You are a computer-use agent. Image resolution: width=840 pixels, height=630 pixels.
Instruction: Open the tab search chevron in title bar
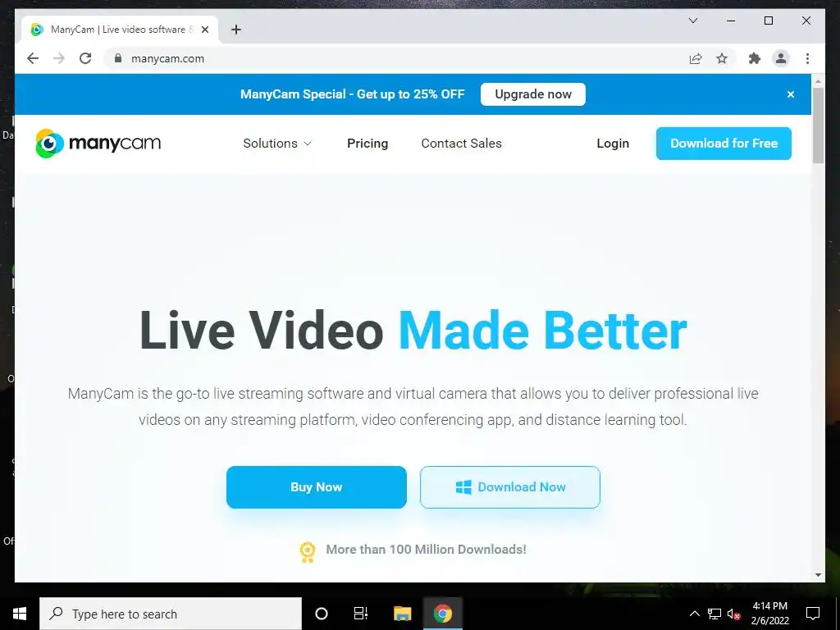point(692,21)
